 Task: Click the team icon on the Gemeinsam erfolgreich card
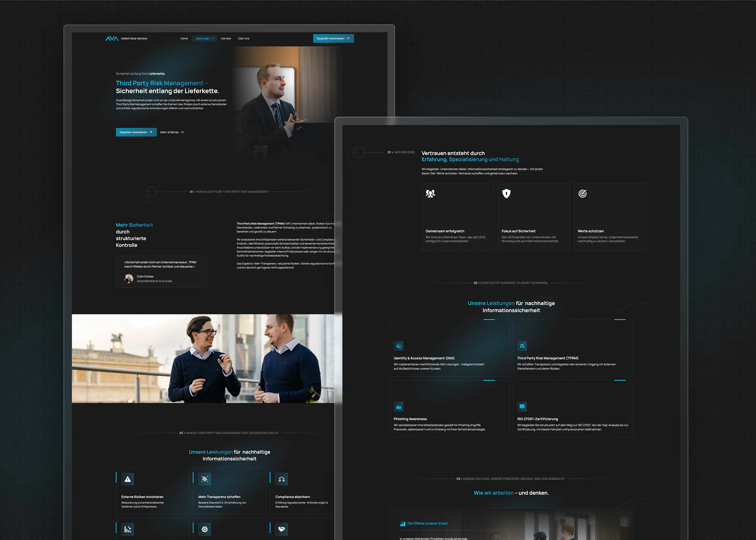click(x=430, y=194)
